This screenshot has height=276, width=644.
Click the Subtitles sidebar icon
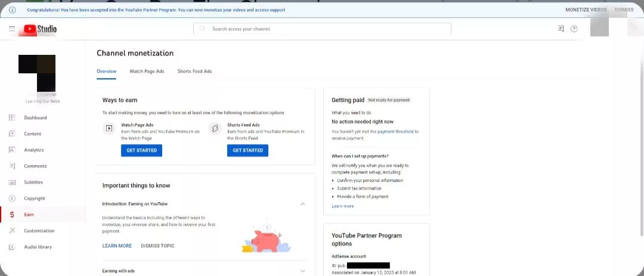coord(12,182)
